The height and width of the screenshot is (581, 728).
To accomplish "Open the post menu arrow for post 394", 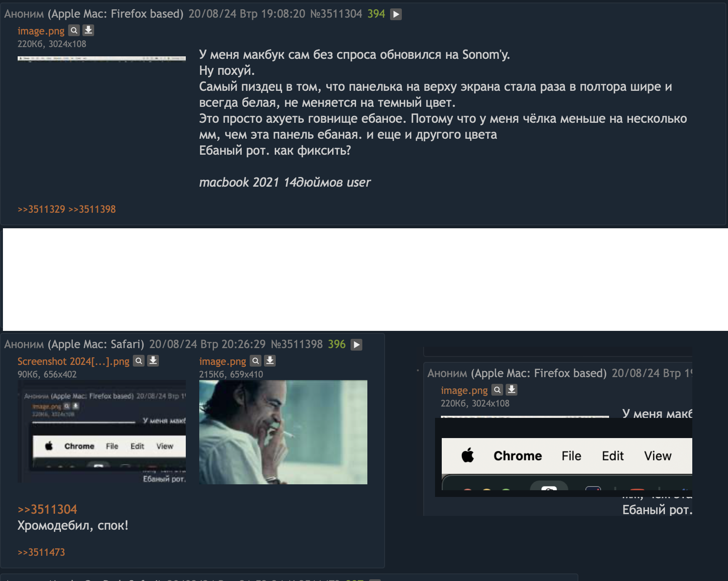I will point(396,14).
